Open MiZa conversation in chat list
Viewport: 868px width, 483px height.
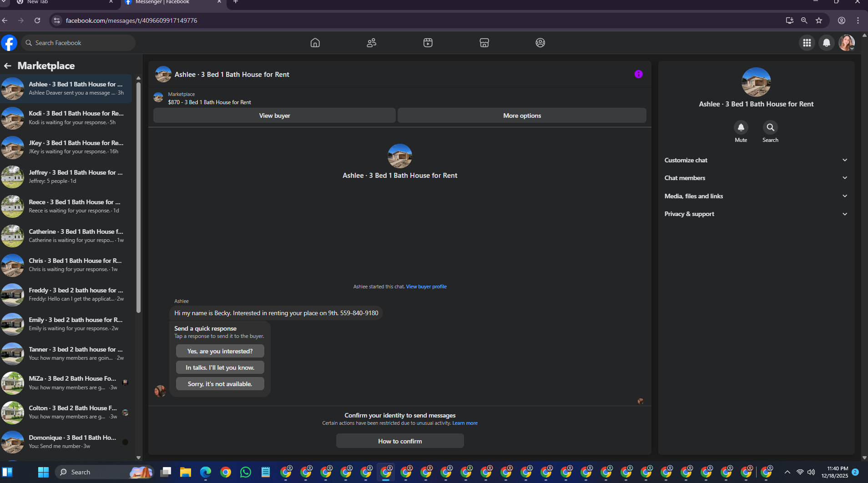66,382
